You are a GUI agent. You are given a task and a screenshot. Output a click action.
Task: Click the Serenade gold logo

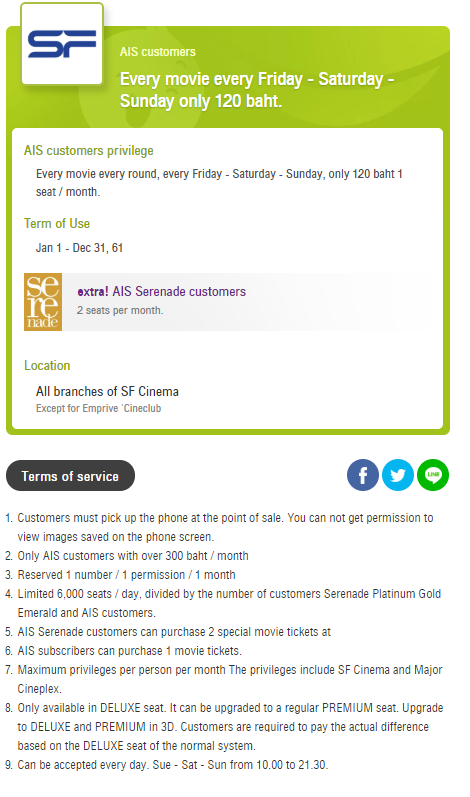(x=43, y=302)
